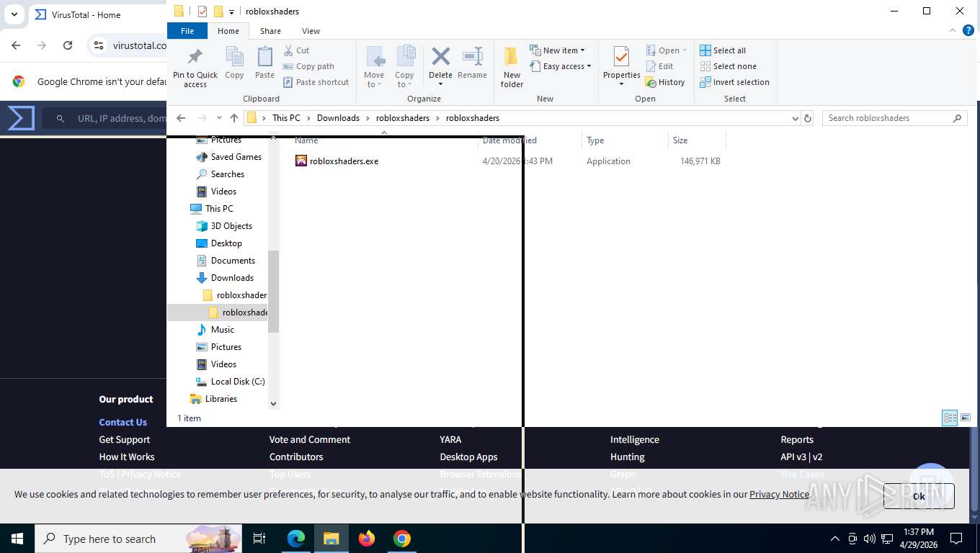Select Desktop in navigation pane

tap(226, 243)
